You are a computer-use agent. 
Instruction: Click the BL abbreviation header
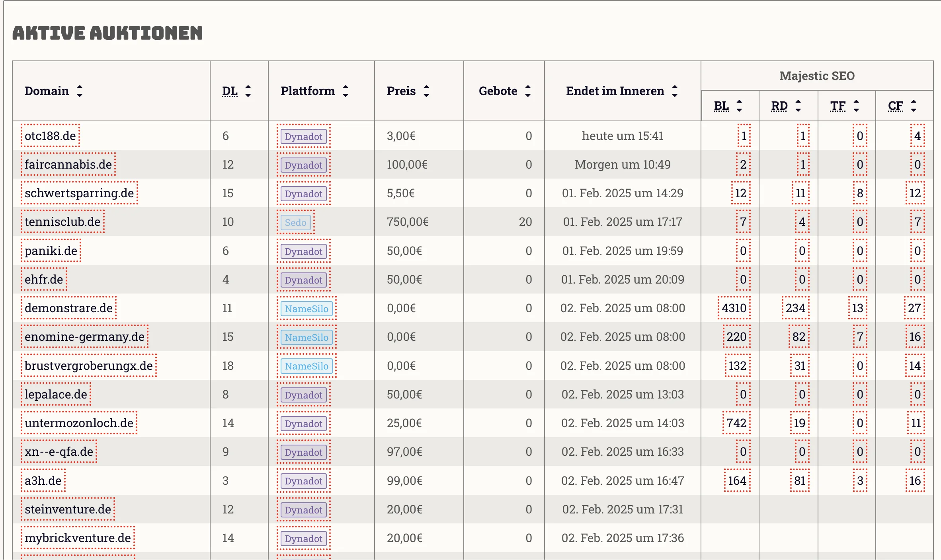click(x=721, y=106)
